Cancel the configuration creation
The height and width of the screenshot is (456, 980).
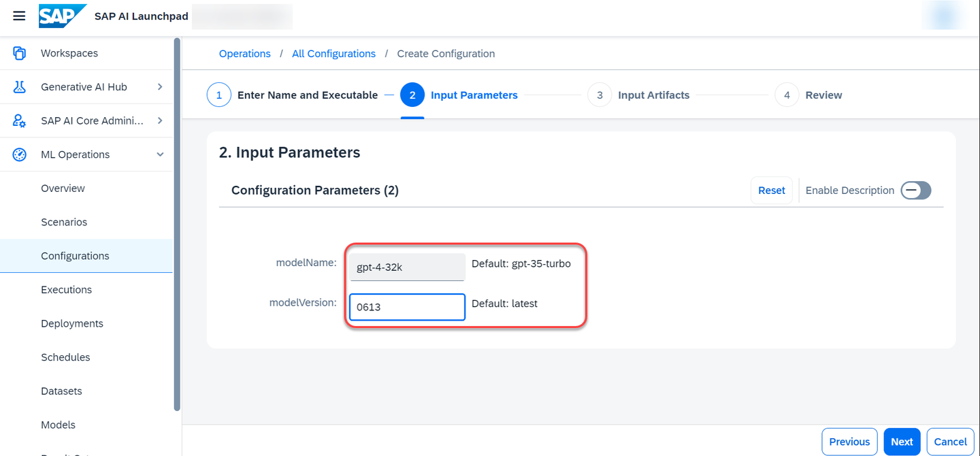950,442
